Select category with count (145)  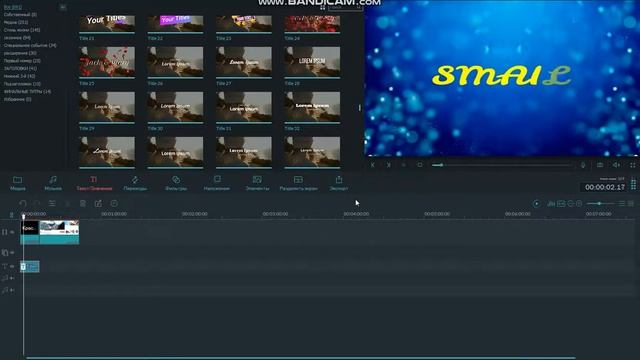click(x=22, y=30)
